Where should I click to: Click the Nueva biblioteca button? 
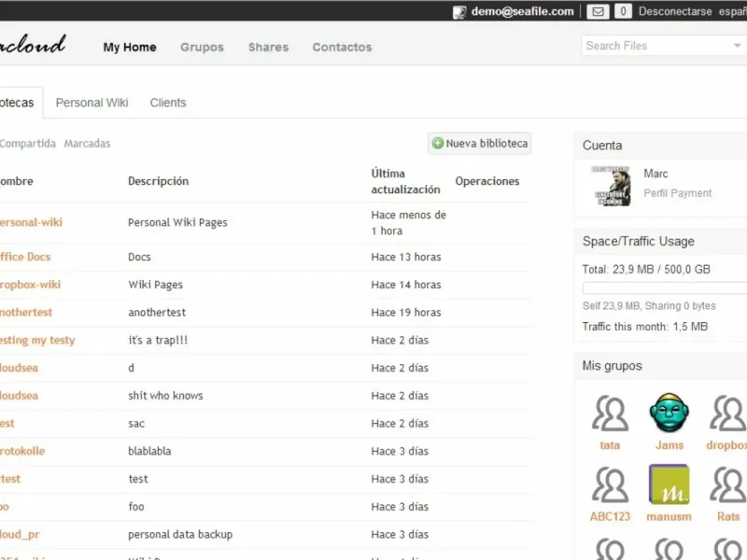pyautogui.click(x=479, y=144)
